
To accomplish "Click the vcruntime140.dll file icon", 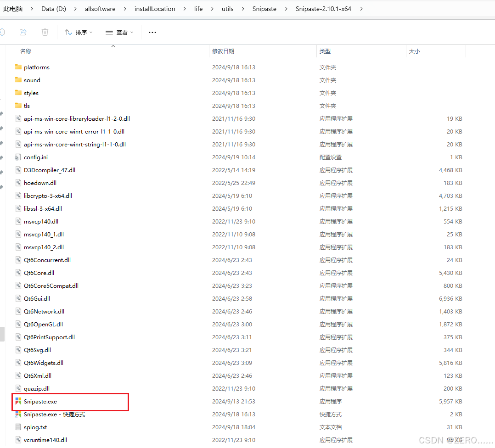I will click(x=18, y=440).
